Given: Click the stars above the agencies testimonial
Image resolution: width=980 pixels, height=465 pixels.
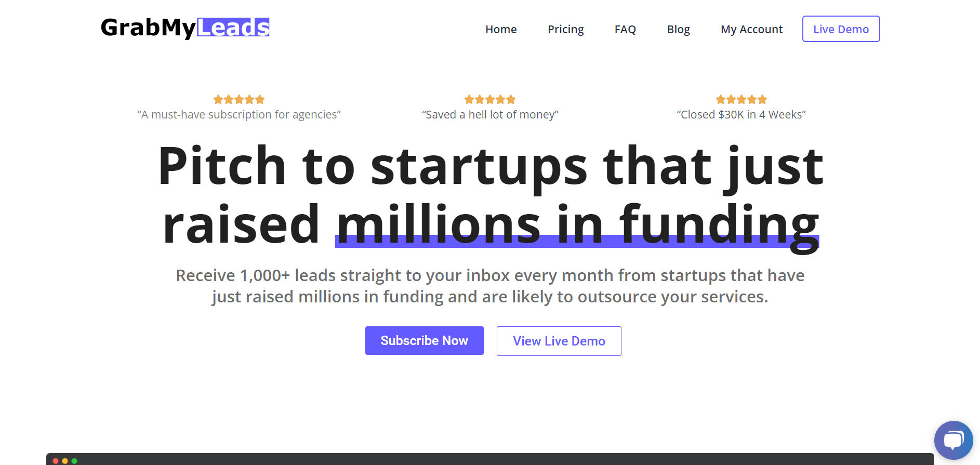Looking at the screenshot, I should point(239,99).
